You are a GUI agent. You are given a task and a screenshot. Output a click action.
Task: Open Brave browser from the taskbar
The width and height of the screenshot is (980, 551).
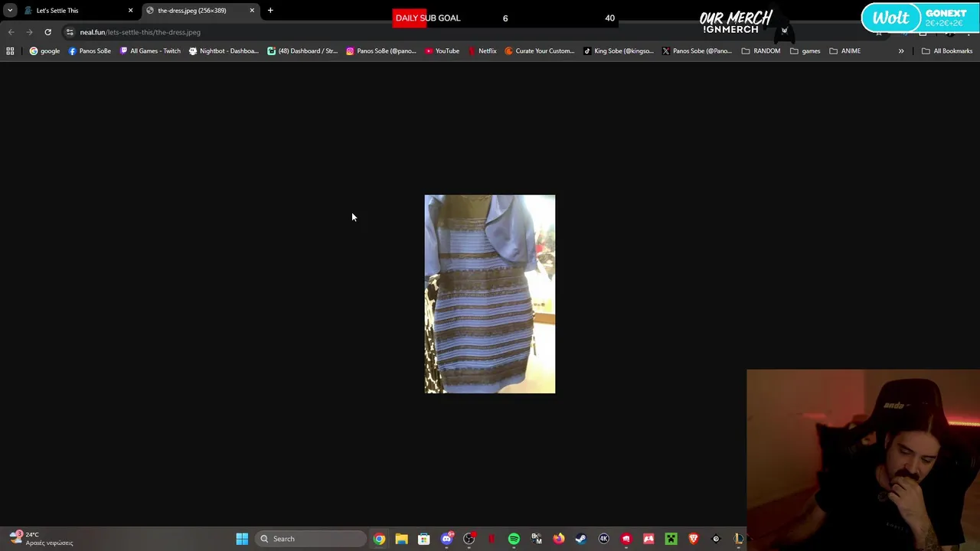click(x=694, y=539)
